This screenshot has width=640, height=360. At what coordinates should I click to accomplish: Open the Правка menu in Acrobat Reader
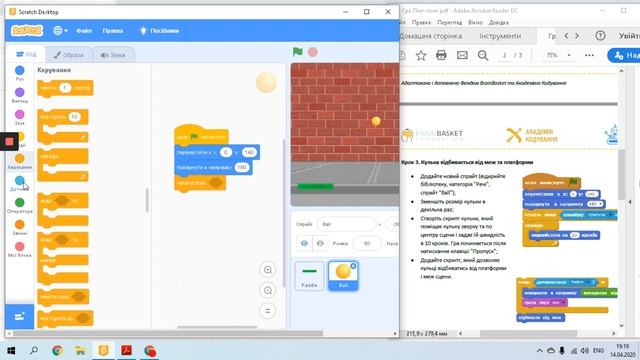[421, 22]
